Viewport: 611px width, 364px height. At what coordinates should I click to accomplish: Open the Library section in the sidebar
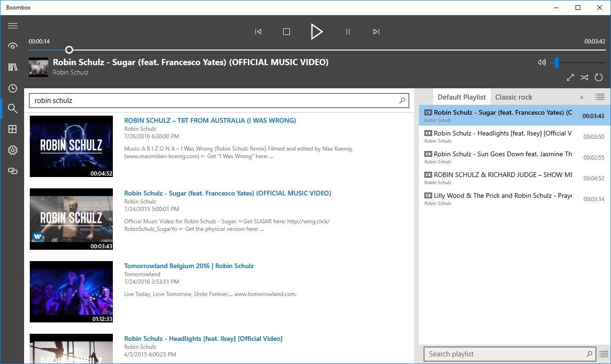12,67
